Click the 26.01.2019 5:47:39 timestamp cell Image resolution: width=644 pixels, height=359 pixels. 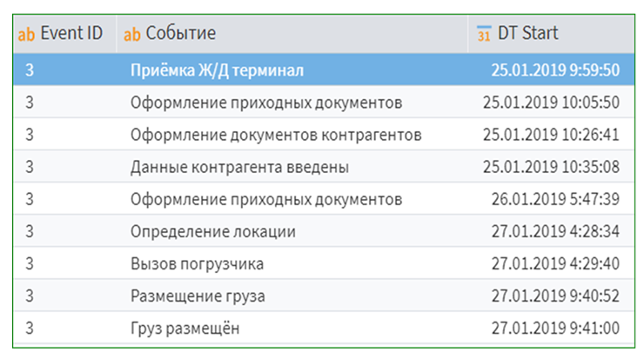[554, 199]
